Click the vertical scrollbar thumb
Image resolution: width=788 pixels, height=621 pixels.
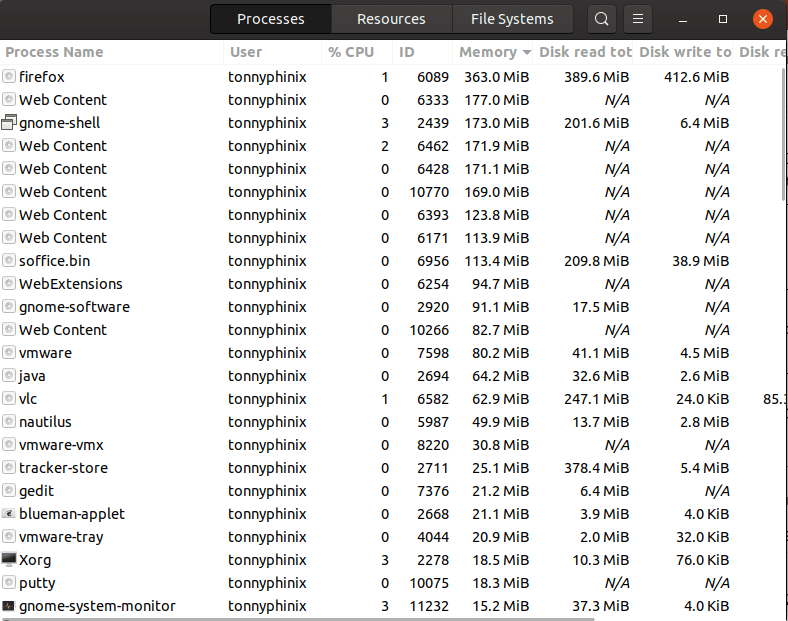785,135
